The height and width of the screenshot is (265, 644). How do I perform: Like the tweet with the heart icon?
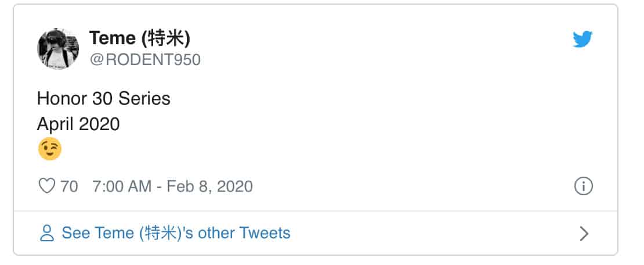pyautogui.click(x=46, y=186)
